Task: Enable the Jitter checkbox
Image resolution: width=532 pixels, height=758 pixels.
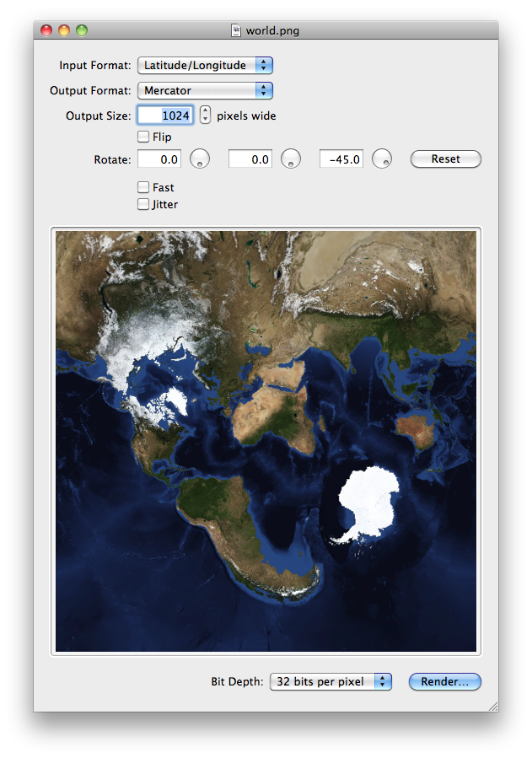Action: (143, 204)
